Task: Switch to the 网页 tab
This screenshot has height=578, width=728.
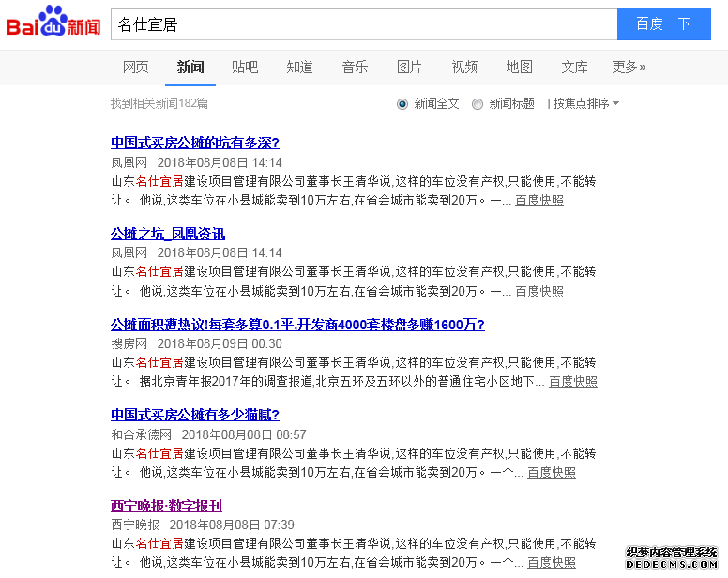Action: pos(136,67)
